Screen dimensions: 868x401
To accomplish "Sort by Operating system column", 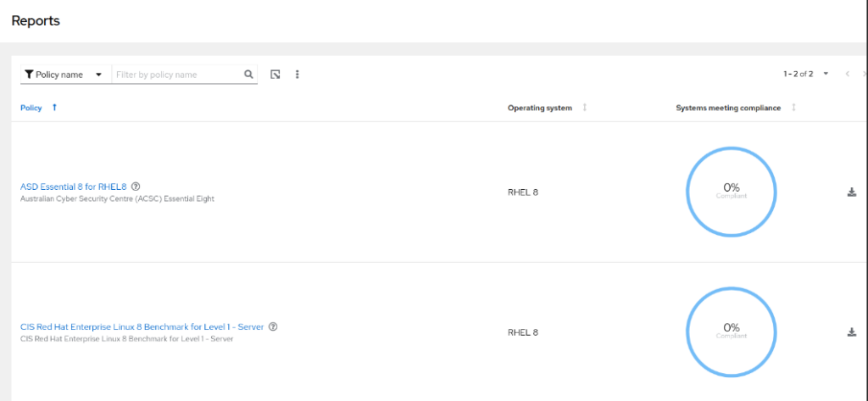I will [584, 108].
